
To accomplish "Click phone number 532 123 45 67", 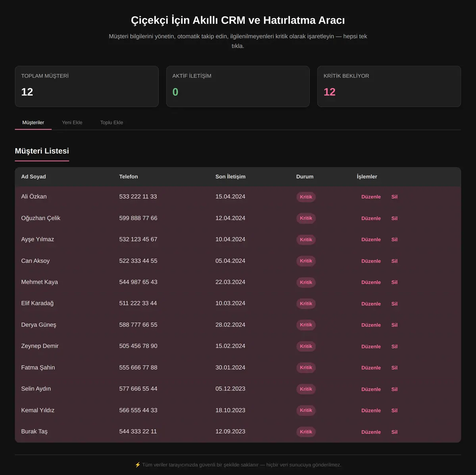I will (138, 239).
